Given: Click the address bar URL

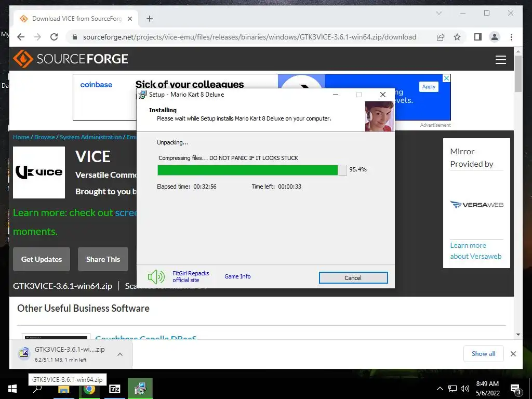Looking at the screenshot, I should (249, 37).
